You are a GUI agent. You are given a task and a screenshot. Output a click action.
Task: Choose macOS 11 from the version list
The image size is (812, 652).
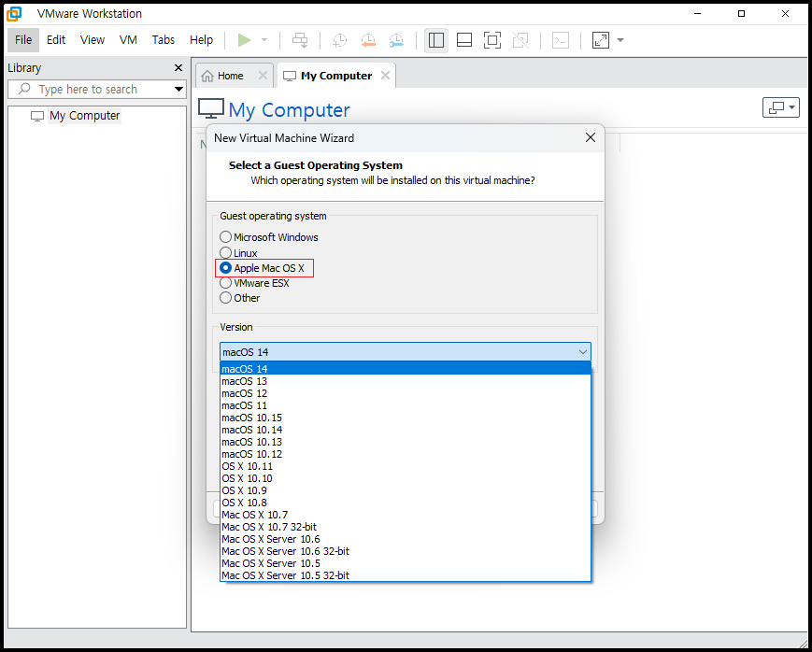coord(406,405)
